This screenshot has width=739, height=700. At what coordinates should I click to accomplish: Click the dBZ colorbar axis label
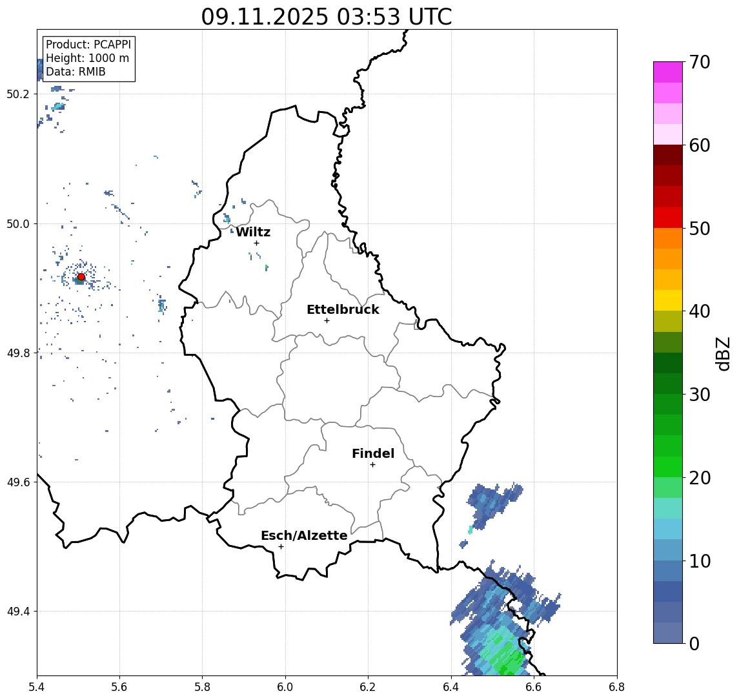(723, 353)
